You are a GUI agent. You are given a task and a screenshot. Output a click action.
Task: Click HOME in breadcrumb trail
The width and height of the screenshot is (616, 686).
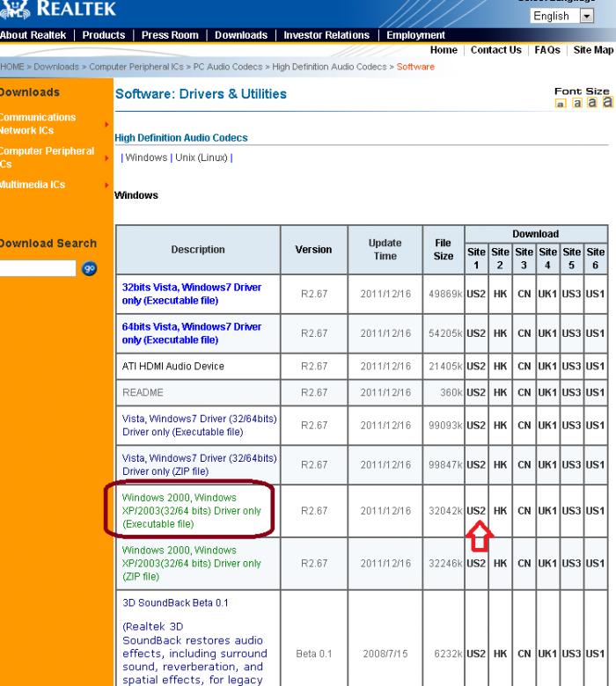(12, 67)
